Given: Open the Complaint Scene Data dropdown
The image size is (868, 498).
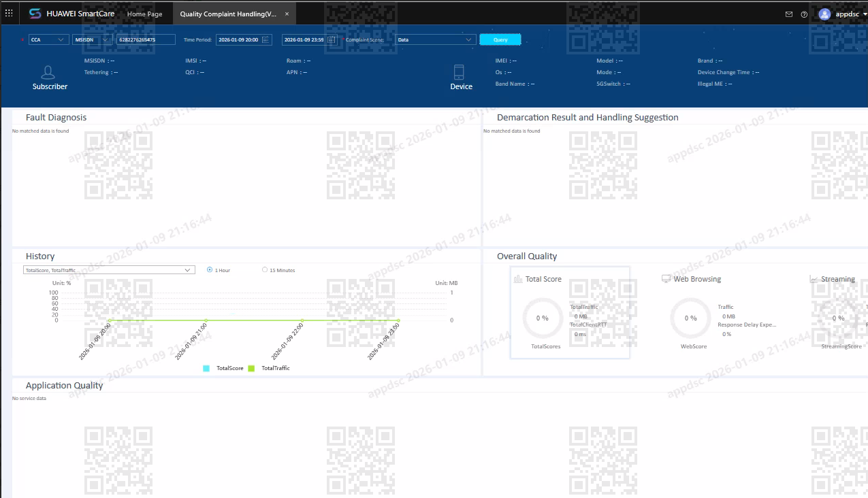Looking at the screenshot, I should coord(436,39).
